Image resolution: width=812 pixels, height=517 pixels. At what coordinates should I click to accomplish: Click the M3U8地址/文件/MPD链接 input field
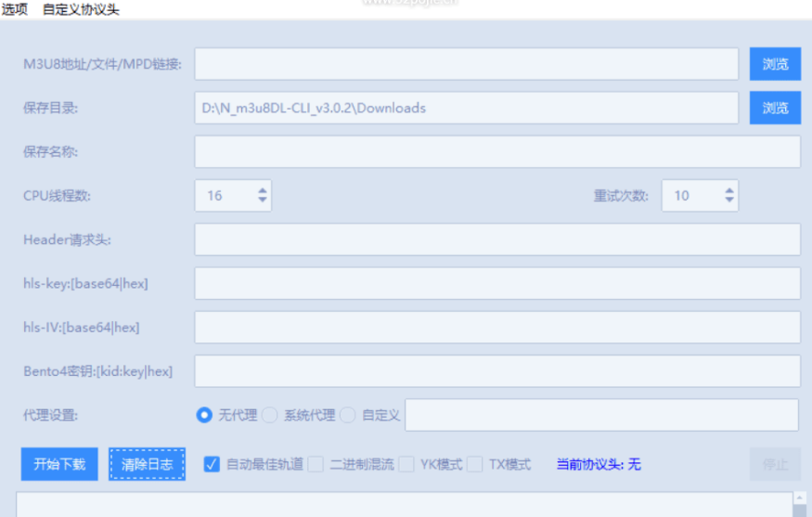pos(466,64)
